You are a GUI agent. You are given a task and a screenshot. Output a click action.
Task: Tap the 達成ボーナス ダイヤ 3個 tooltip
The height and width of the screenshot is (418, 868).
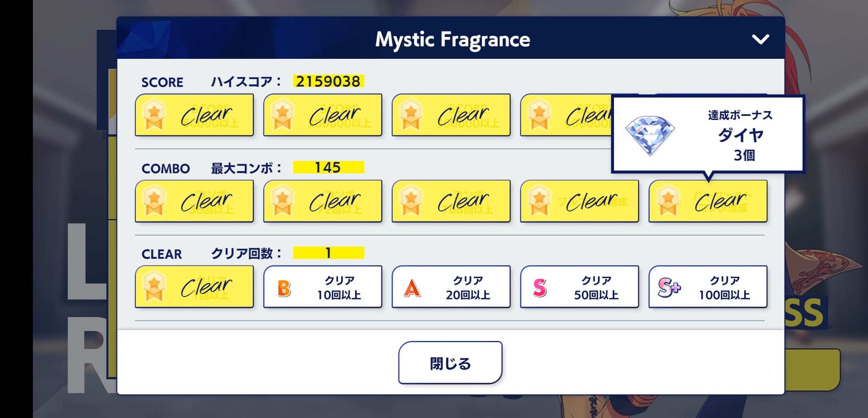coord(708,134)
